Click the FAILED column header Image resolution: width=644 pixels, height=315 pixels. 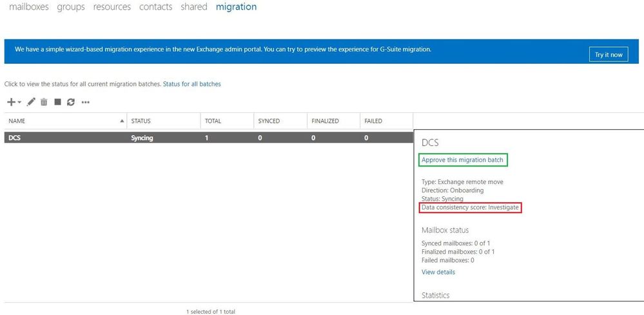(x=387, y=121)
